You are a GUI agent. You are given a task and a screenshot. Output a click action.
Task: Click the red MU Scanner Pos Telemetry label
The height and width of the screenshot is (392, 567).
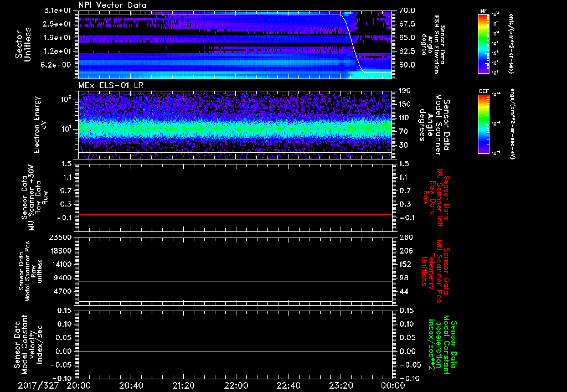[436, 271]
